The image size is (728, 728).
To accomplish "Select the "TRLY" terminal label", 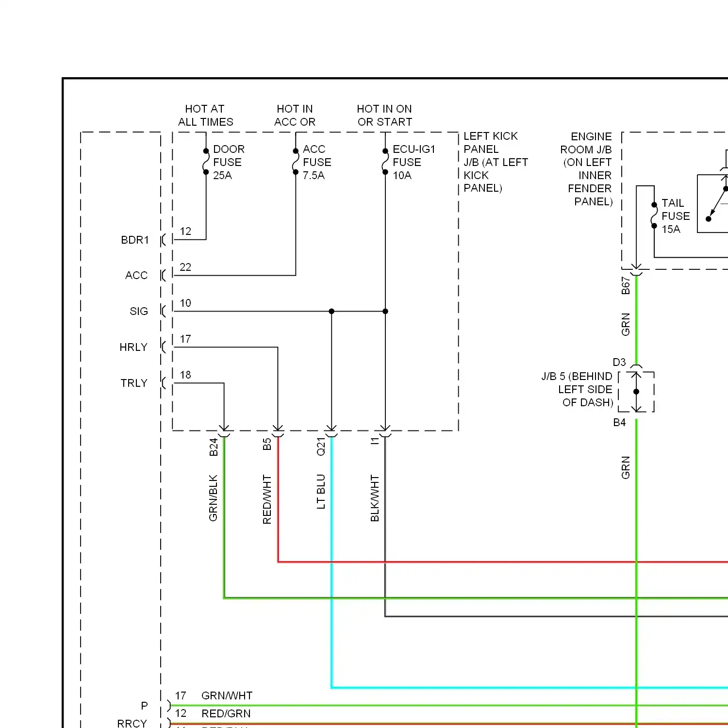I will pos(134,383).
